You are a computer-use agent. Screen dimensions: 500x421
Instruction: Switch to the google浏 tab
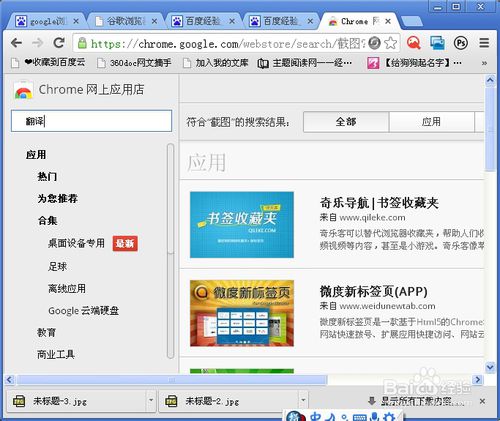tap(47, 22)
